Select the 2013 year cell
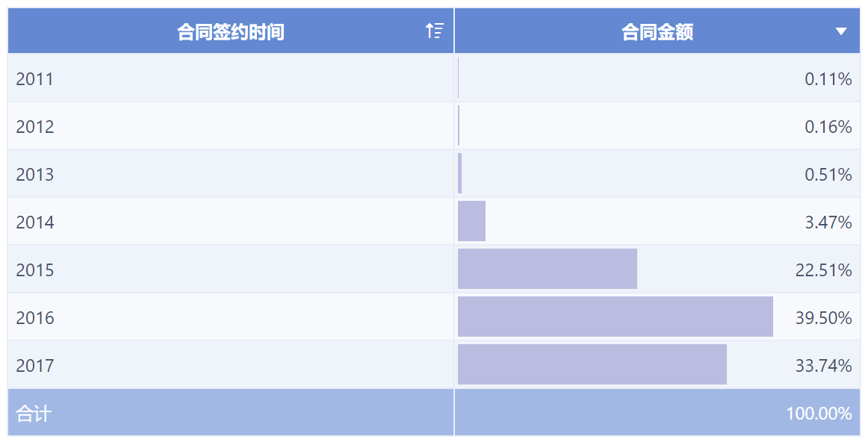The width and height of the screenshot is (868, 442). click(x=35, y=175)
